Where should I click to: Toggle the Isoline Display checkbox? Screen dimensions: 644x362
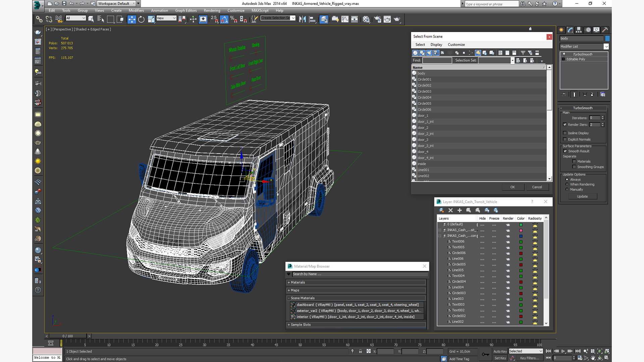tap(565, 133)
